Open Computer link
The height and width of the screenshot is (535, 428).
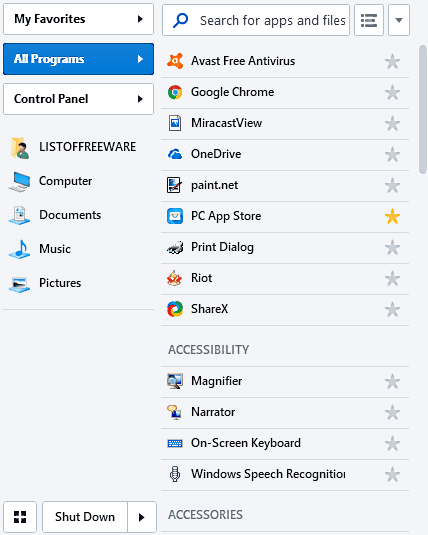(x=66, y=181)
